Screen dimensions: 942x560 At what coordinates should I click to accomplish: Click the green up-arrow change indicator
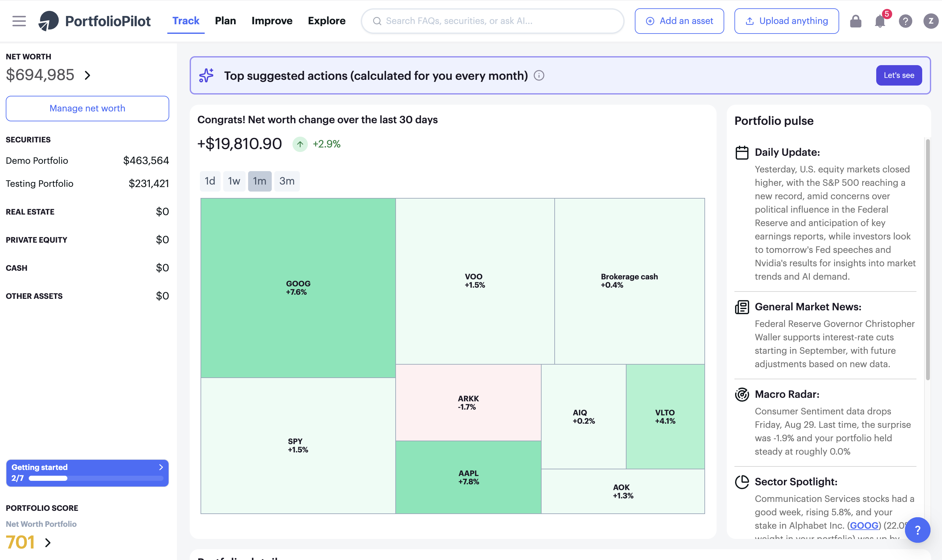[300, 144]
